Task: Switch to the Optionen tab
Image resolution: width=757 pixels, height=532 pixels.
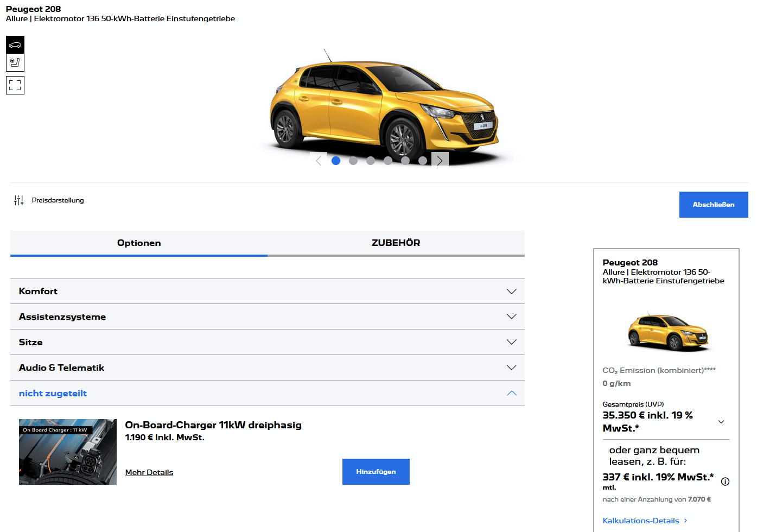Action: (x=139, y=243)
